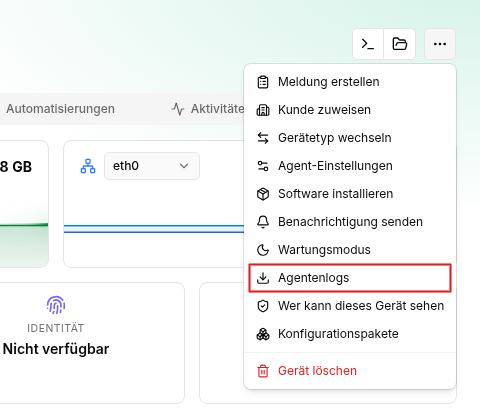Click the package icon beside Software installieren
This screenshot has height=416, width=480.
click(x=263, y=194)
